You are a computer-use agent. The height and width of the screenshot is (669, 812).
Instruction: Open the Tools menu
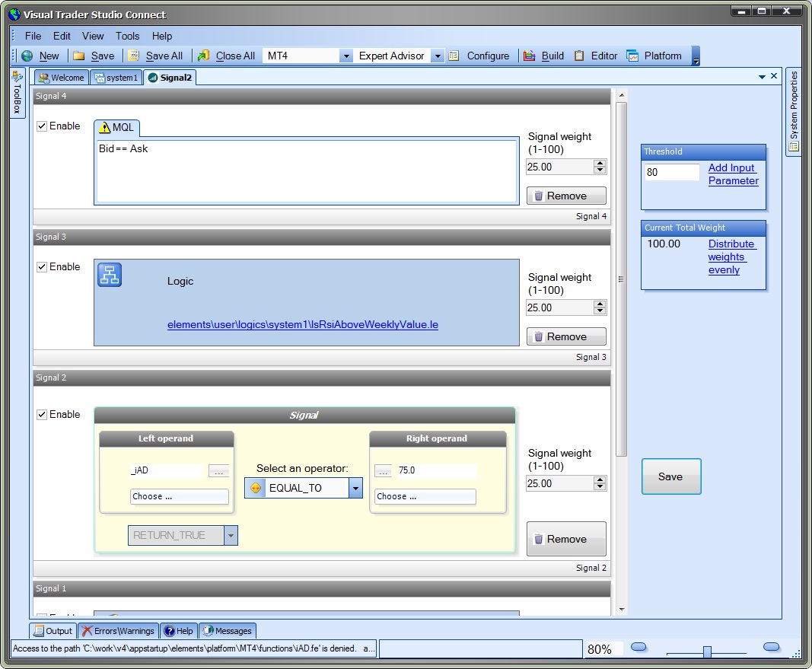tap(127, 37)
